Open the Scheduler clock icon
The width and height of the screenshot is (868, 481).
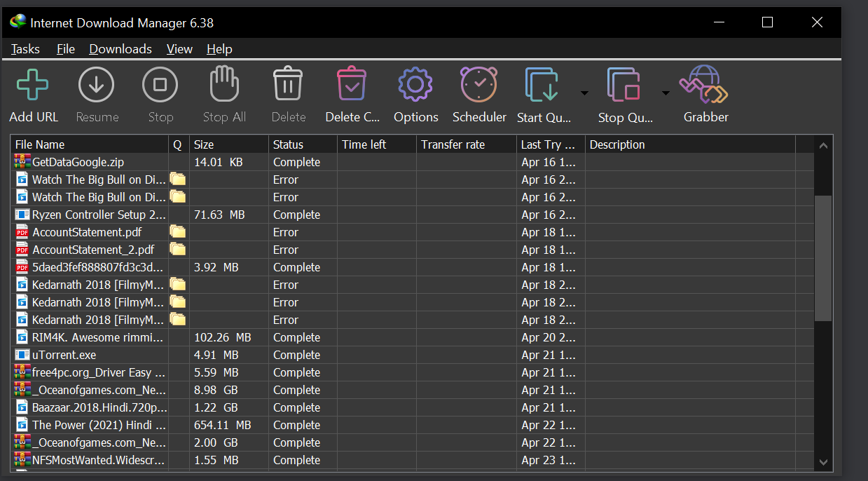[479, 86]
